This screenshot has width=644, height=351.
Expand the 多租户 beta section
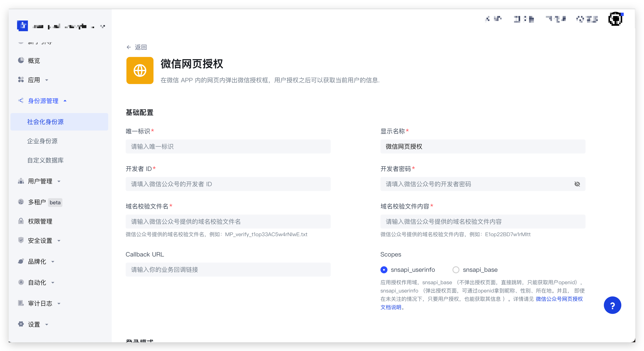[x=38, y=202]
